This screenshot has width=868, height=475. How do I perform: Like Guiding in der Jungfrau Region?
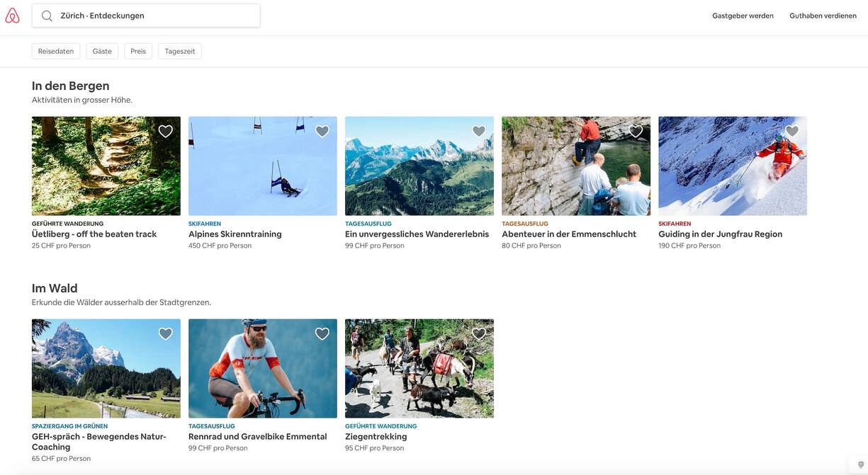792,132
